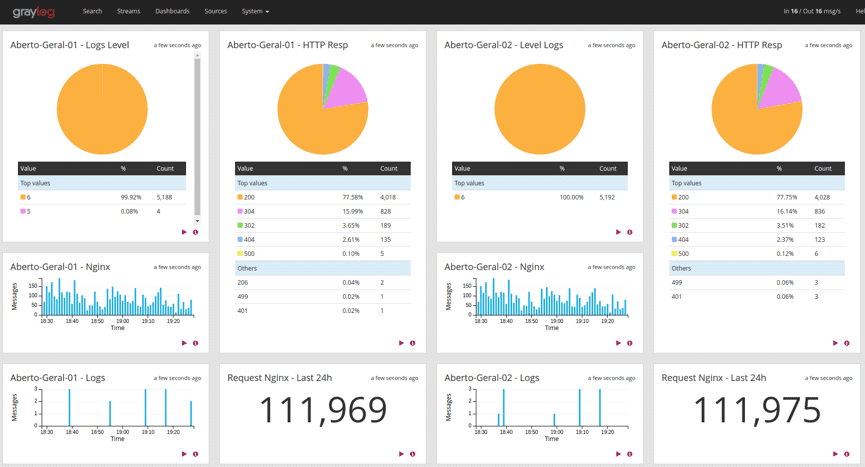Open the Dashboards menu item
This screenshot has height=467, width=865.
pos(172,11)
